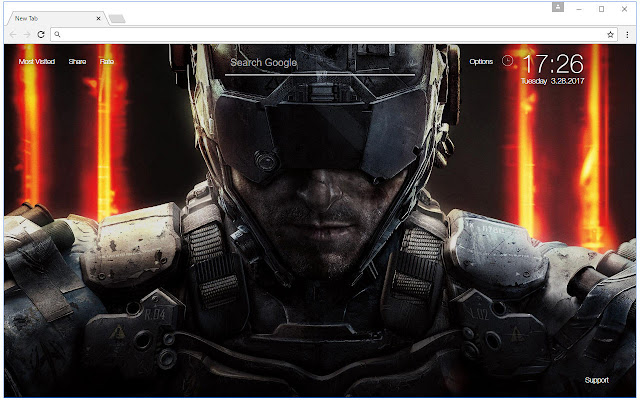Screen dimensions: 640x400
Task: Click the Support link
Action: (596, 380)
